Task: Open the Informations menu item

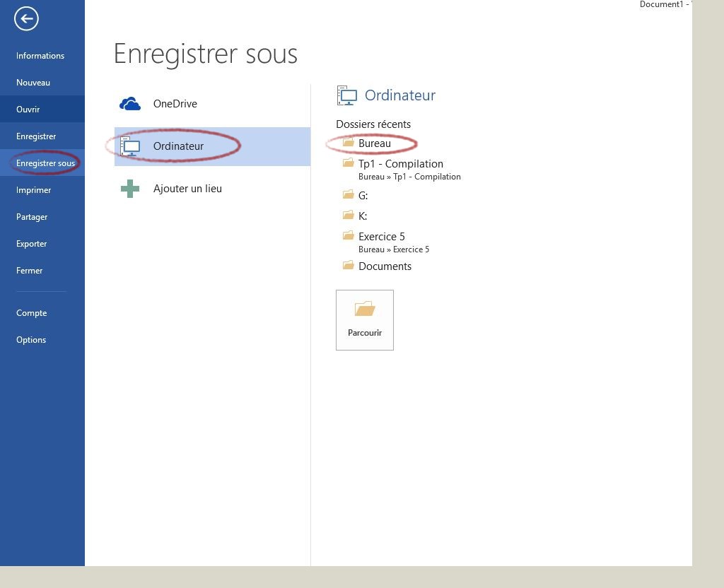Action: pyautogui.click(x=40, y=55)
